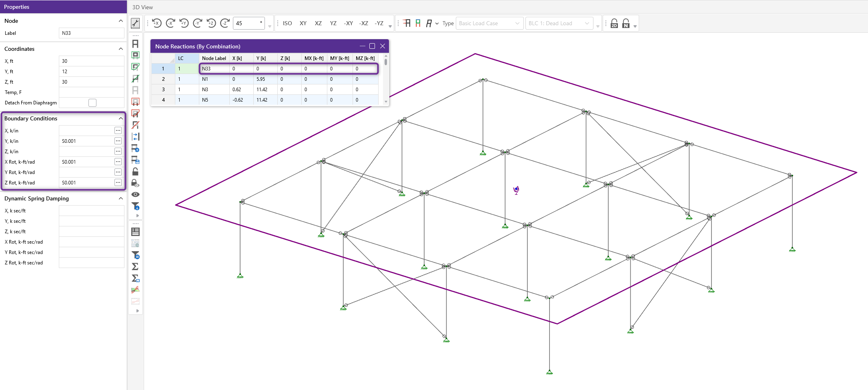The width and height of the screenshot is (868, 390).
Task: Collapse the Boundary Conditions section
Action: 121,118
